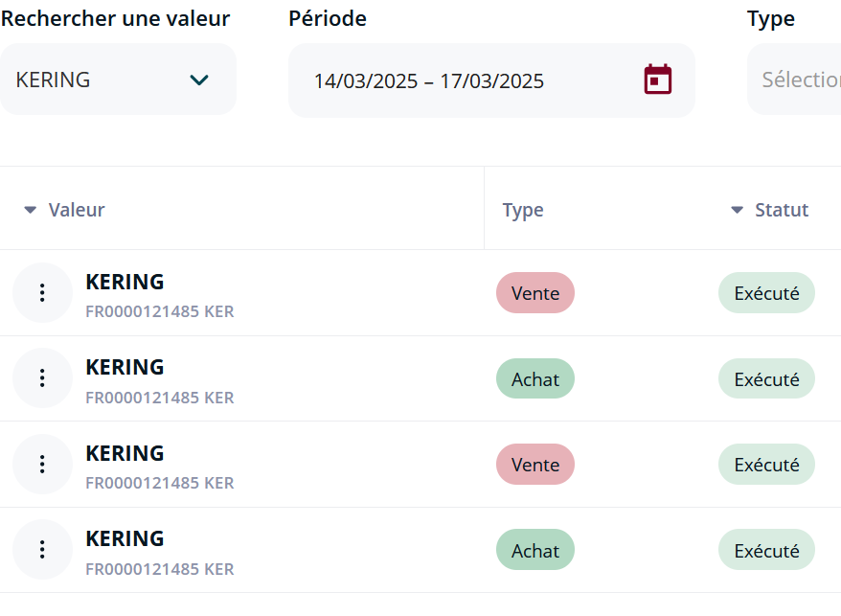
Task: Open actions menu for fourth KERING row
Action: tap(42, 550)
